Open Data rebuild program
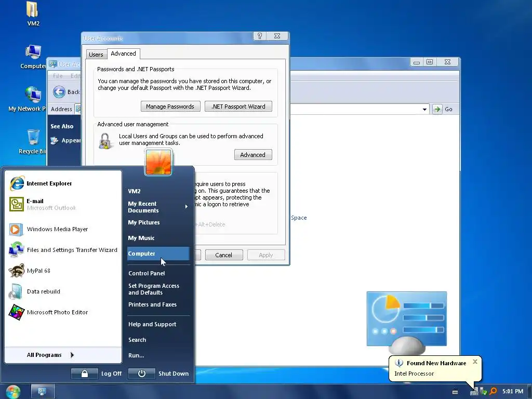532x399 pixels. pyautogui.click(x=63, y=291)
